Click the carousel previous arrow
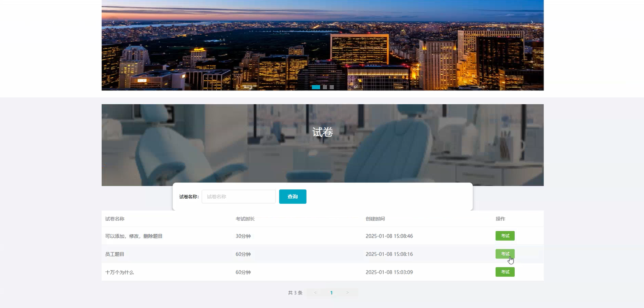 tap(113, 22)
